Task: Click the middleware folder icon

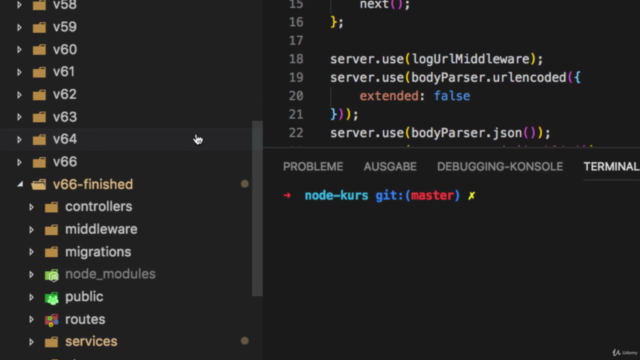Action: tap(51, 229)
